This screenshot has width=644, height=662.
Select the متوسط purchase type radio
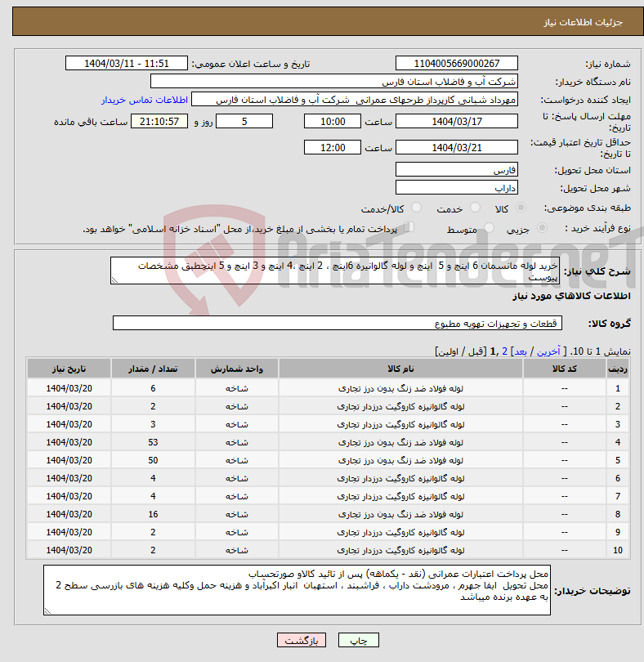coord(489,228)
